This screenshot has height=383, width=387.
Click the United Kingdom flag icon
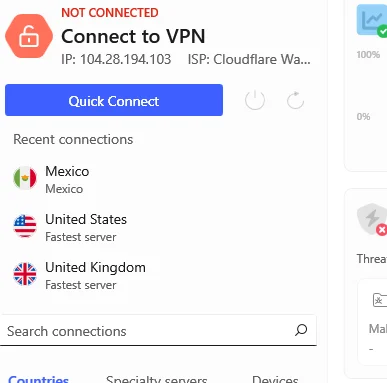(25, 274)
